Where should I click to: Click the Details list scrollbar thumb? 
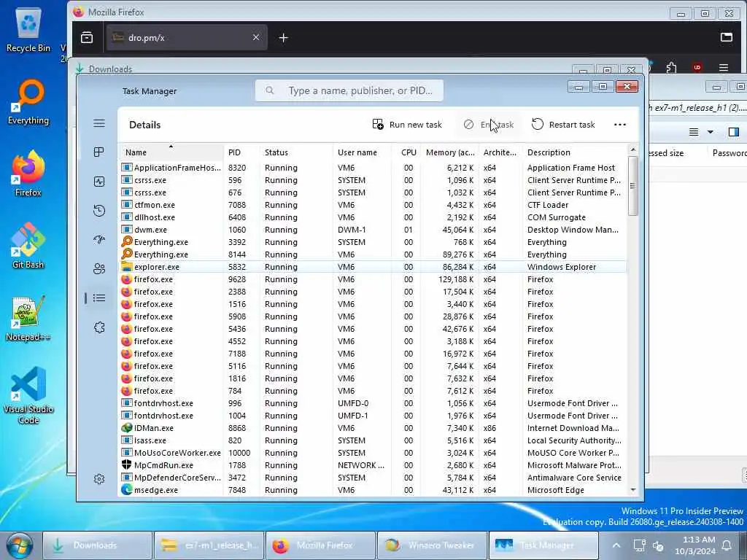[x=632, y=186]
